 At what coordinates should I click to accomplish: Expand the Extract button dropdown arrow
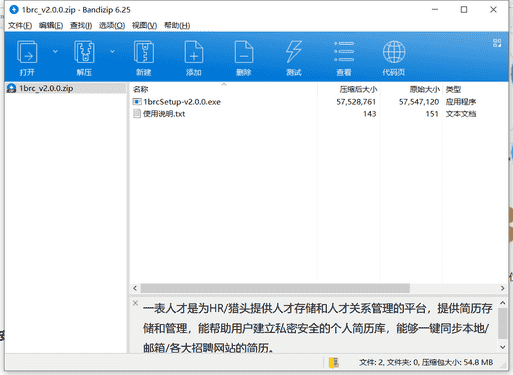pyautogui.click(x=112, y=51)
